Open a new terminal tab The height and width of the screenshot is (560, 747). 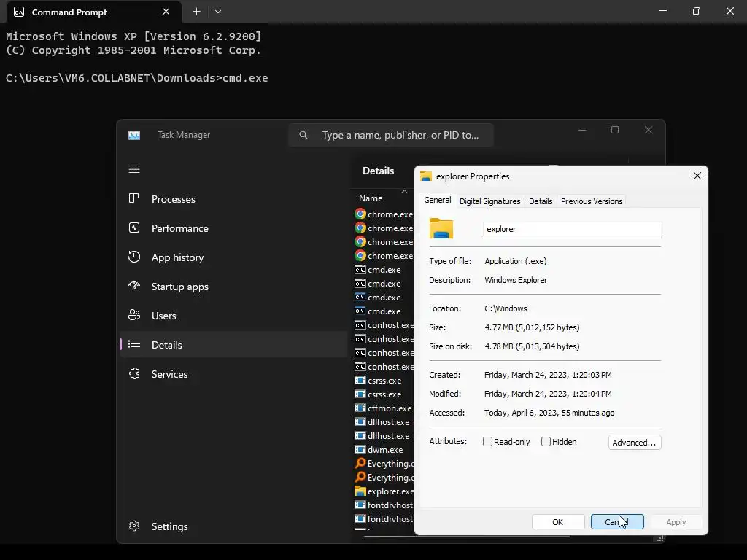(196, 12)
